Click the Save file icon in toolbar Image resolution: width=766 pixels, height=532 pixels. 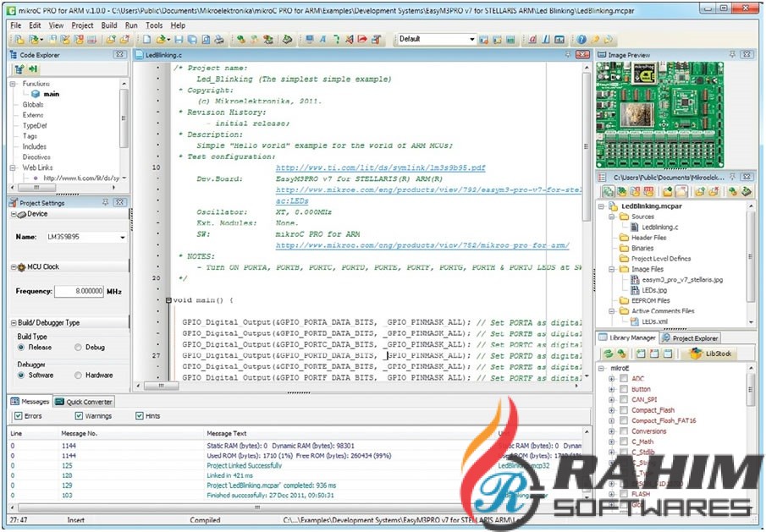click(x=179, y=40)
